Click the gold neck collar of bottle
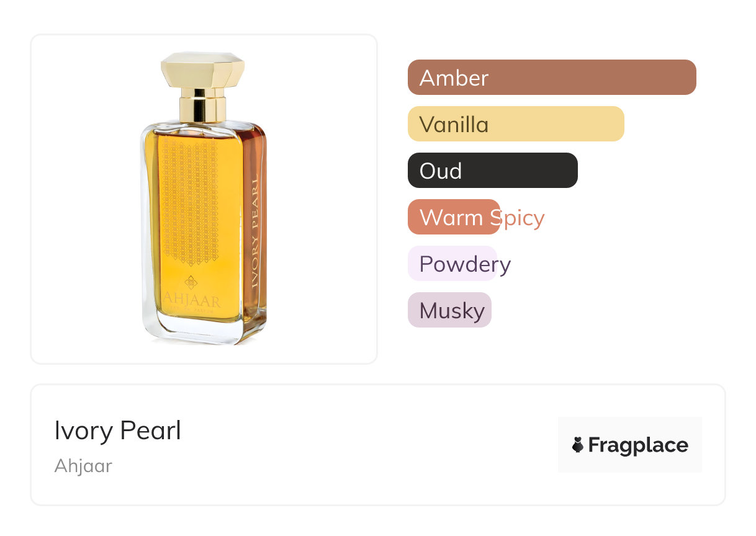Viewport: 756px width, 536px height. pos(203,105)
